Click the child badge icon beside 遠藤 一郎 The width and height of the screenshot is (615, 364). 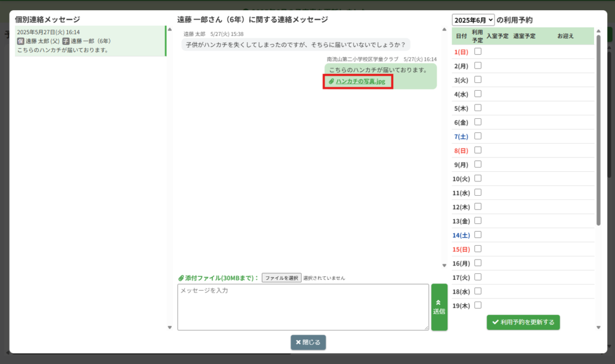pos(66,41)
